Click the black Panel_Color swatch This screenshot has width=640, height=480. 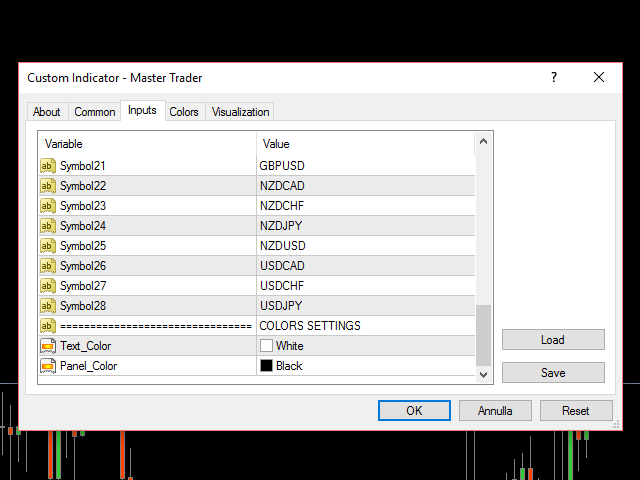[x=267, y=366]
